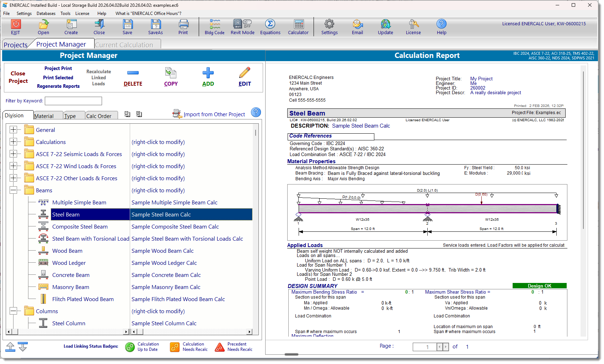Expand the General folder
The height and width of the screenshot is (364, 604).
click(13, 130)
